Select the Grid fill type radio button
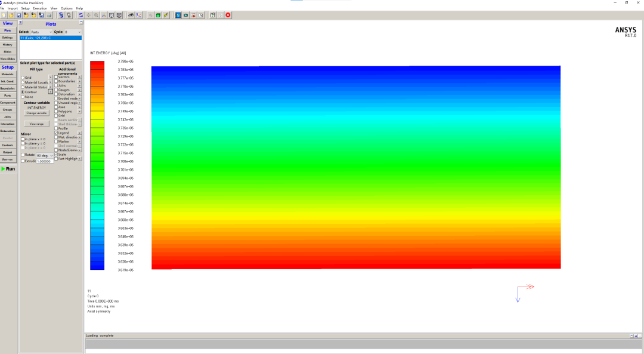Image resolution: width=644 pixels, height=354 pixels. (23, 78)
